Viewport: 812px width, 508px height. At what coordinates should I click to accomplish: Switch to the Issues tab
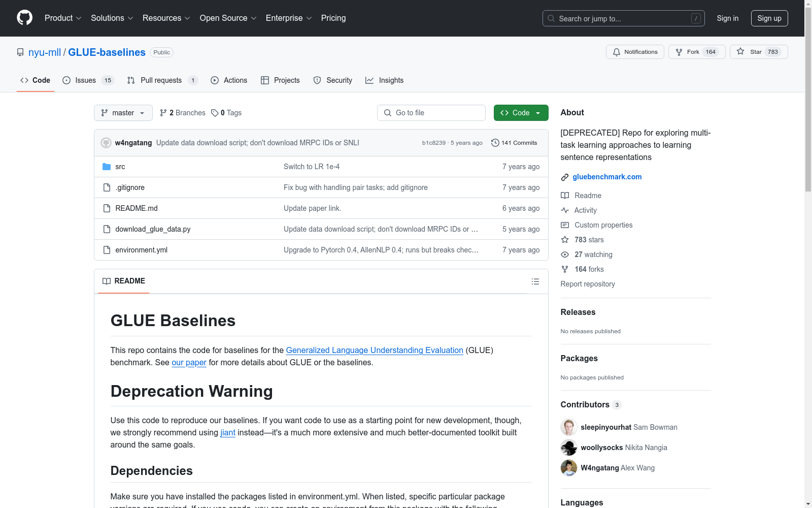click(88, 80)
